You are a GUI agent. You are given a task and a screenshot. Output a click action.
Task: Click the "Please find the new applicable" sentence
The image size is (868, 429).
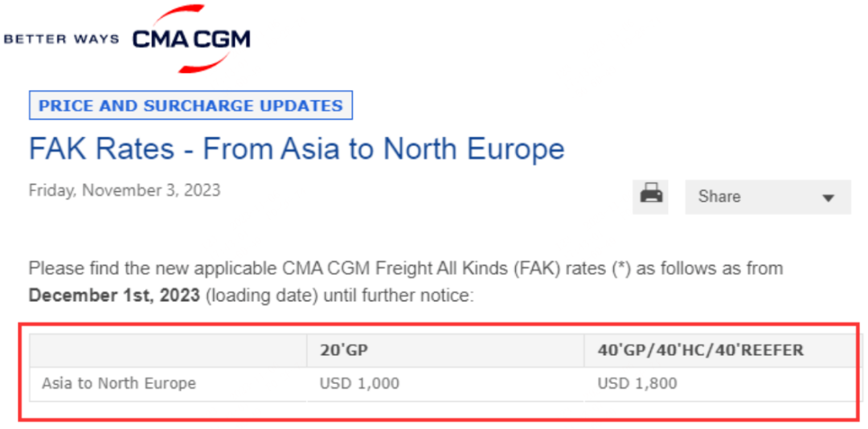(154, 269)
